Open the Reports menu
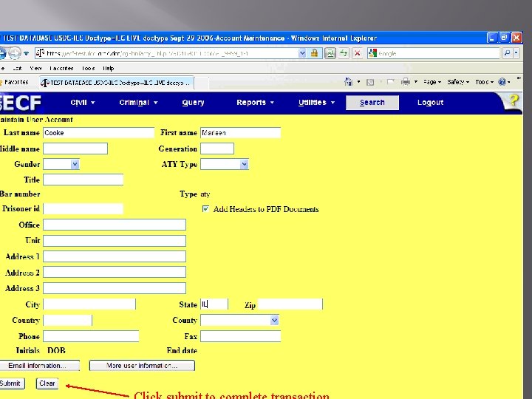This screenshot has height=399, width=532. pyautogui.click(x=255, y=103)
